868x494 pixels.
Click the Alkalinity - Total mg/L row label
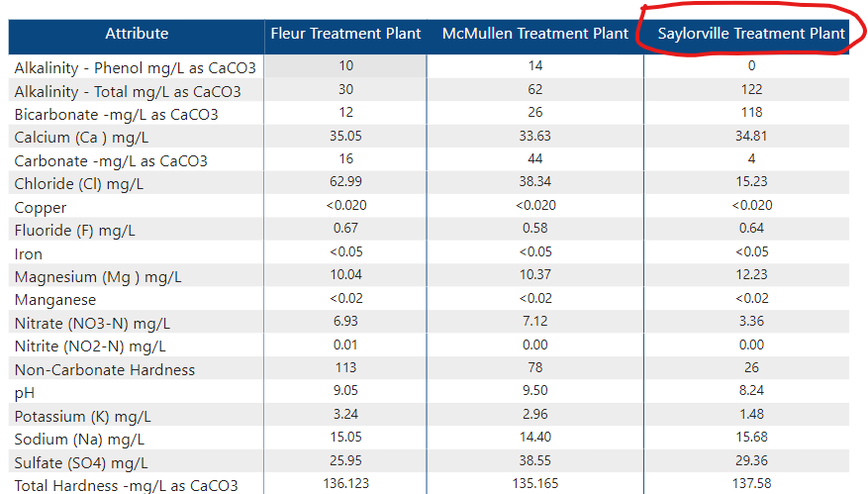coord(128,91)
